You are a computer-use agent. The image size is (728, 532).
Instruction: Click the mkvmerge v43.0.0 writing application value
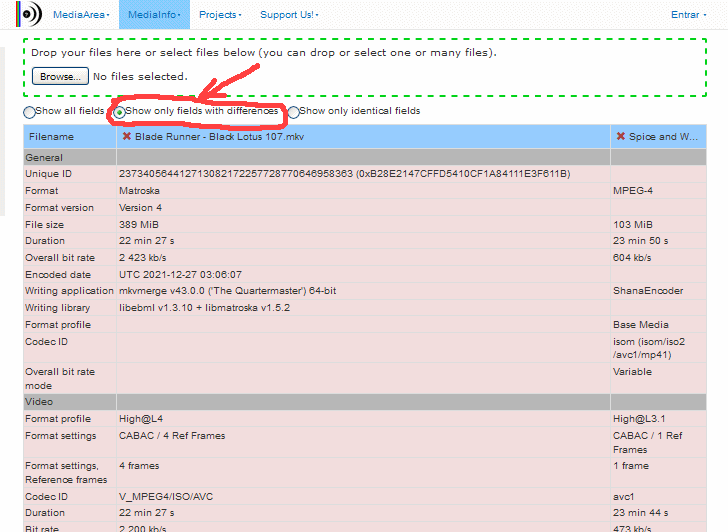[x=228, y=291]
